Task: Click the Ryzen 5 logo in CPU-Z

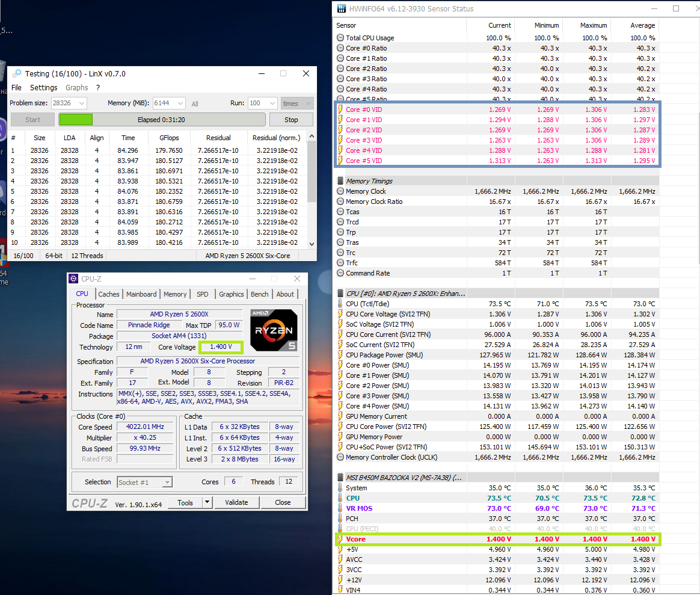Action: (274, 330)
